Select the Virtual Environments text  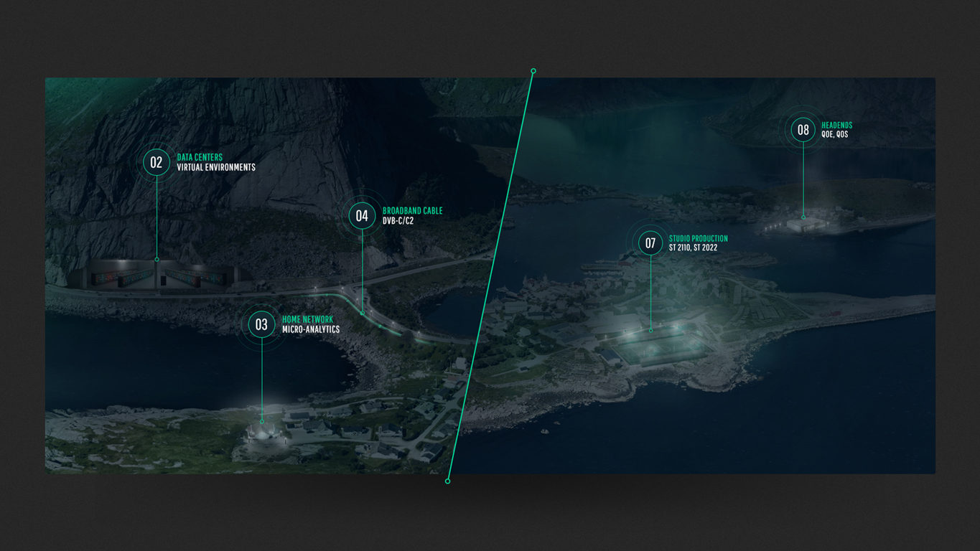216,167
